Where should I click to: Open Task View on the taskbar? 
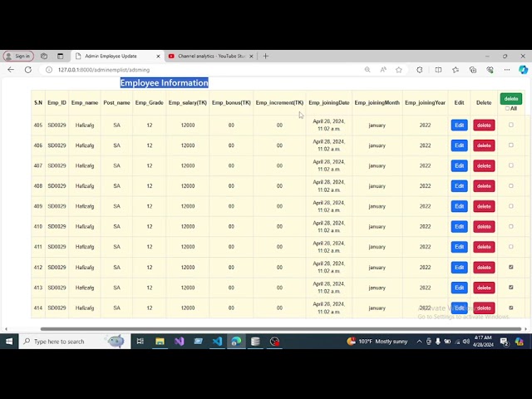click(140, 342)
